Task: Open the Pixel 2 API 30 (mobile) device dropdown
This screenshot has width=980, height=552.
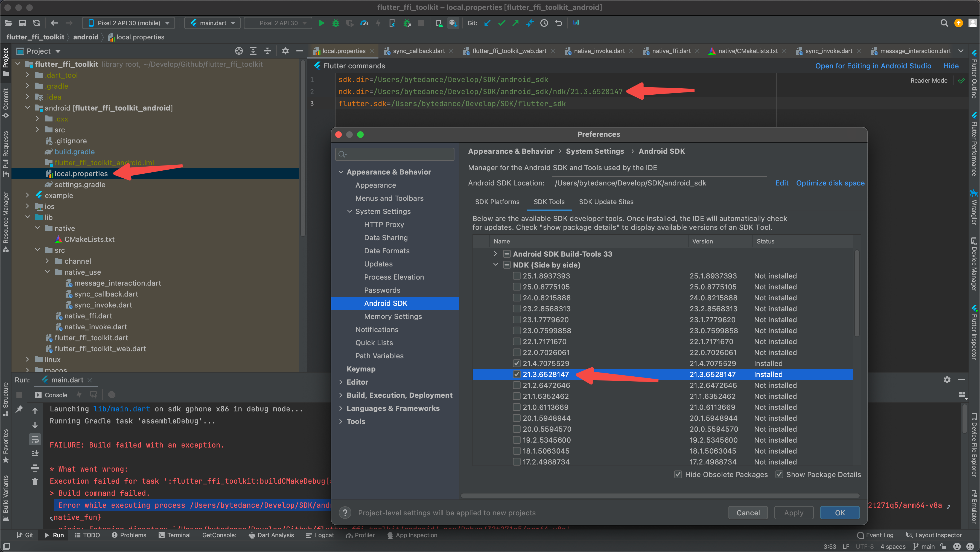Action: (x=129, y=23)
